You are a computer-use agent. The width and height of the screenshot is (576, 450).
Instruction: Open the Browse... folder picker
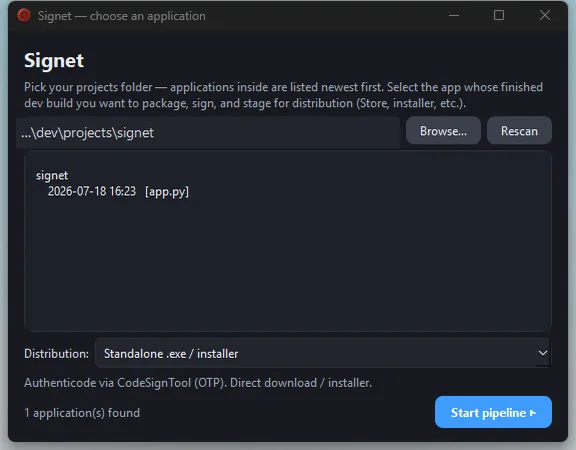click(x=443, y=131)
